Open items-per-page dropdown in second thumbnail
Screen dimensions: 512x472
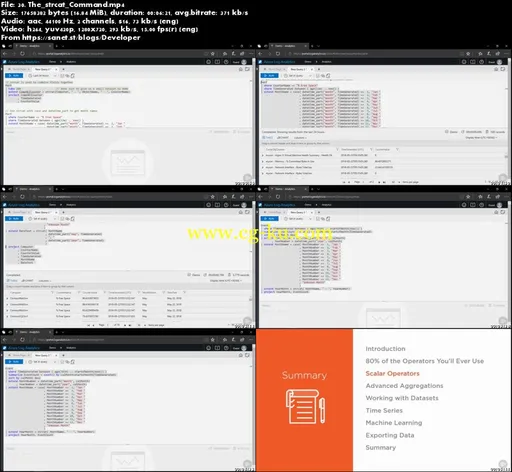(x=396, y=182)
